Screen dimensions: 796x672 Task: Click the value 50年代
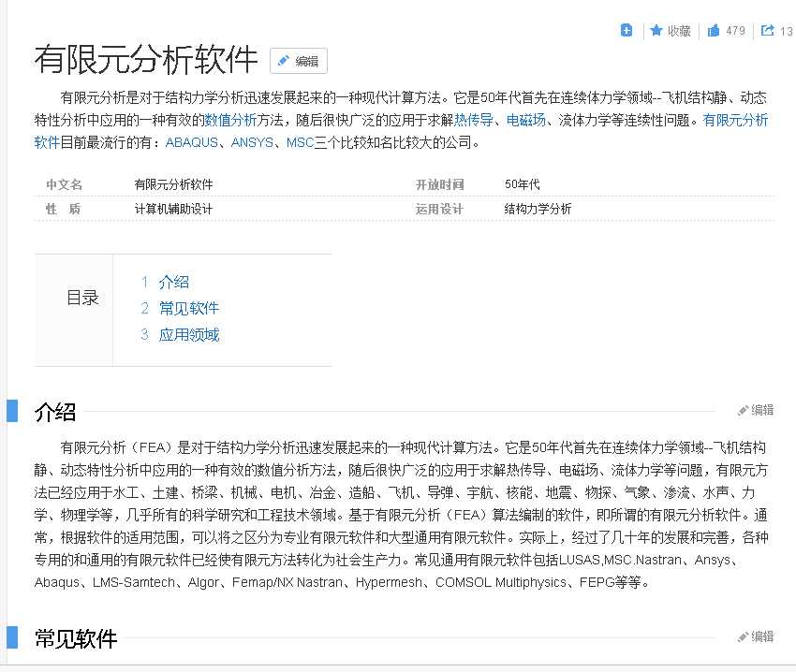tap(522, 184)
